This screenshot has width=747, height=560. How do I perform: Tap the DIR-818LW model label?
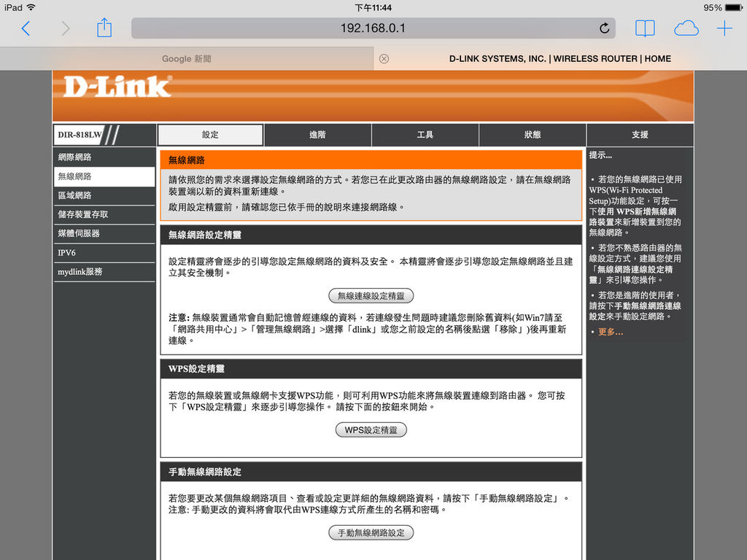coord(80,135)
